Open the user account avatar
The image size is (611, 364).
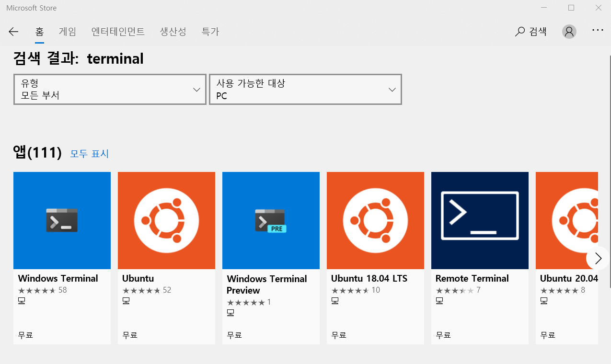pyautogui.click(x=569, y=32)
